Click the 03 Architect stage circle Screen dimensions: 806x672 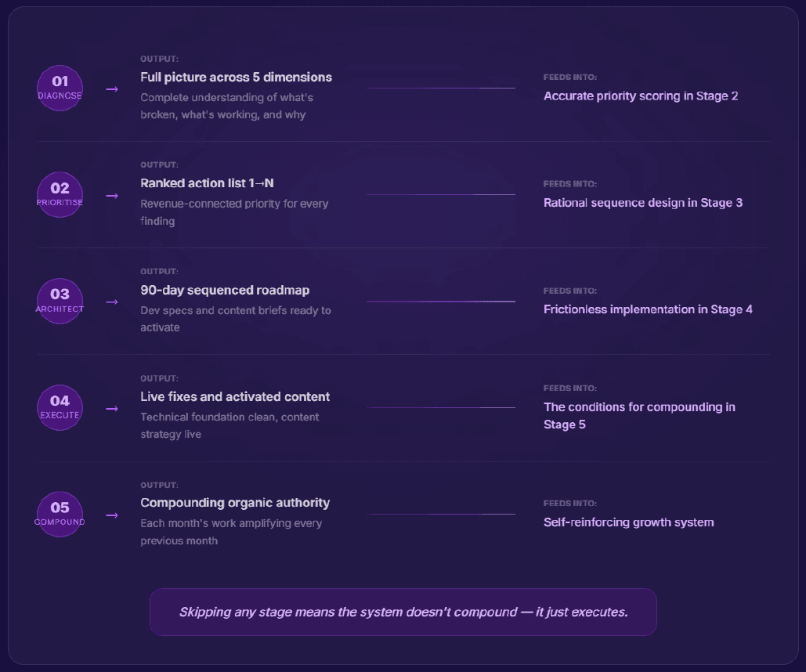[60, 302]
